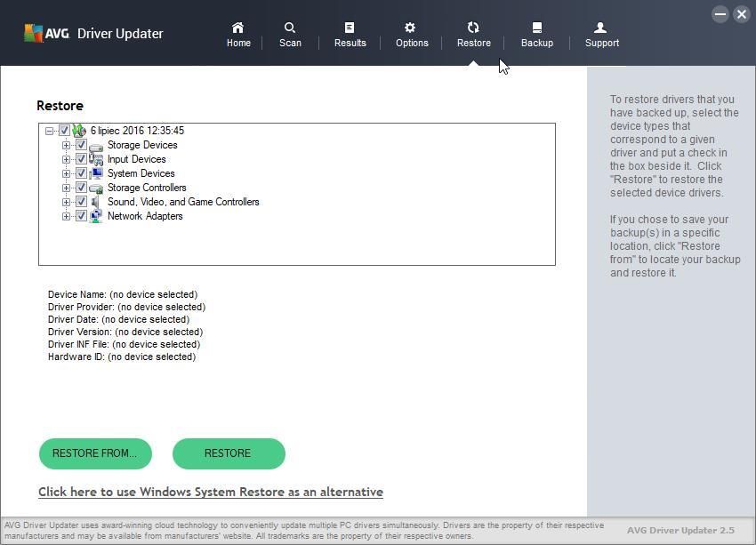
Task: Click the Network Adapters icon
Action: (96, 216)
